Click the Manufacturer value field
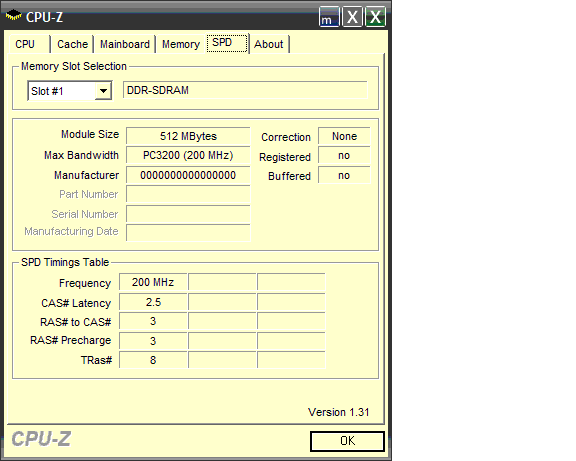The width and height of the screenshot is (576, 461). (188, 175)
